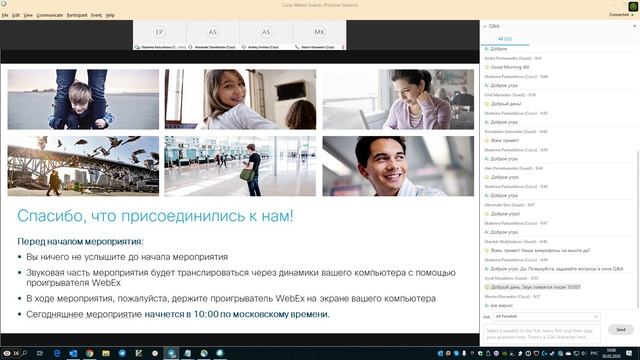Open the Help menu

tap(110, 15)
